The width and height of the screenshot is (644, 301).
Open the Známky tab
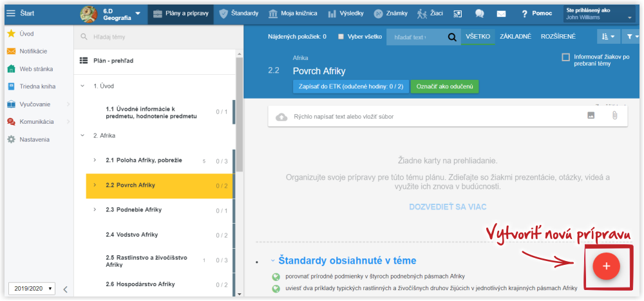[391, 14]
